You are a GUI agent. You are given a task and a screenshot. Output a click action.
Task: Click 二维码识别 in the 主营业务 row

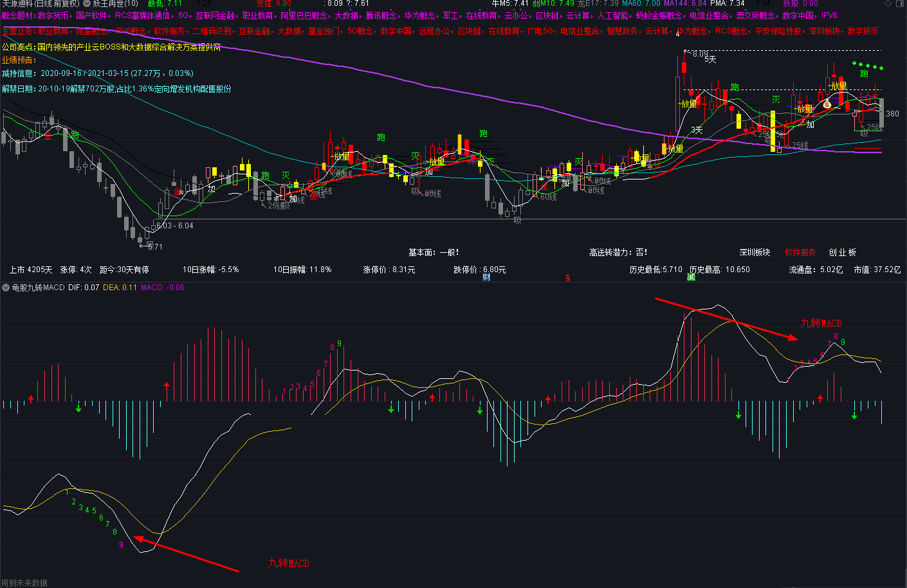212,31
